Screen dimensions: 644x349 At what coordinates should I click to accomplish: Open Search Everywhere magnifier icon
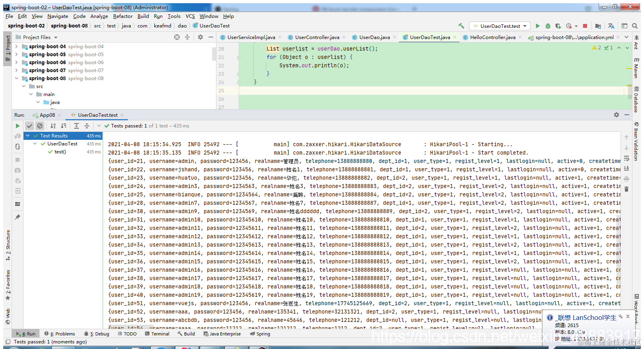[635, 26]
